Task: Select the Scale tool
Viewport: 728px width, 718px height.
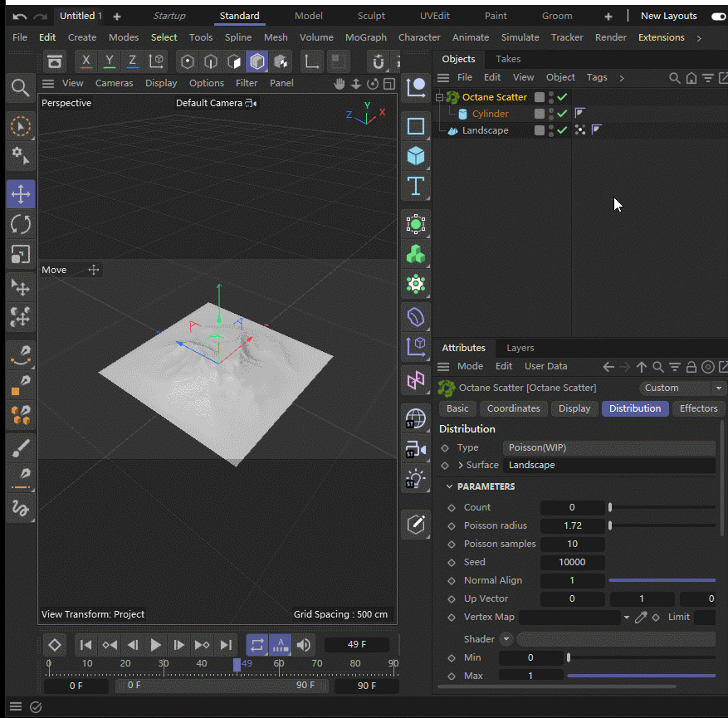Action: tap(21, 254)
